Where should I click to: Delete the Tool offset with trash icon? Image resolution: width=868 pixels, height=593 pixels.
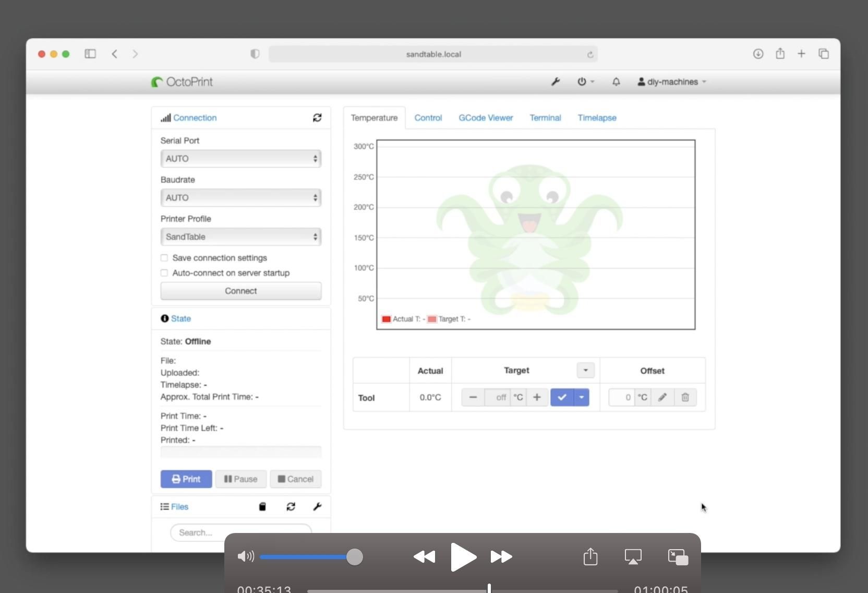[x=685, y=397]
